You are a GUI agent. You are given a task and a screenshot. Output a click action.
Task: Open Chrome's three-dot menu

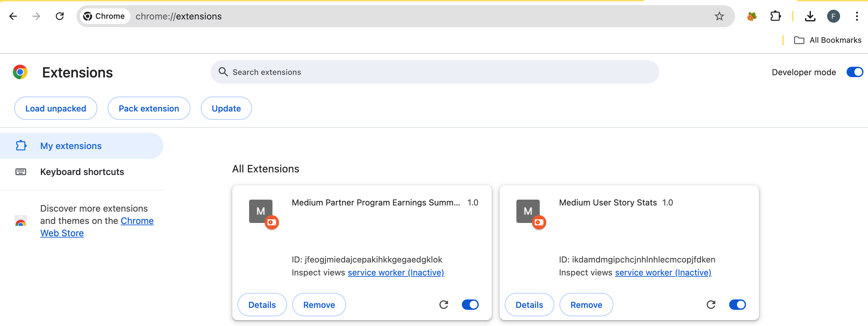(x=857, y=16)
